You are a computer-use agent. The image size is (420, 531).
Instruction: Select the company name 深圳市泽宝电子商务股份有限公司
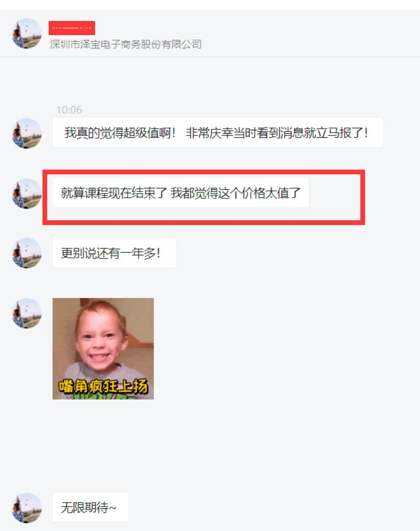click(126, 44)
